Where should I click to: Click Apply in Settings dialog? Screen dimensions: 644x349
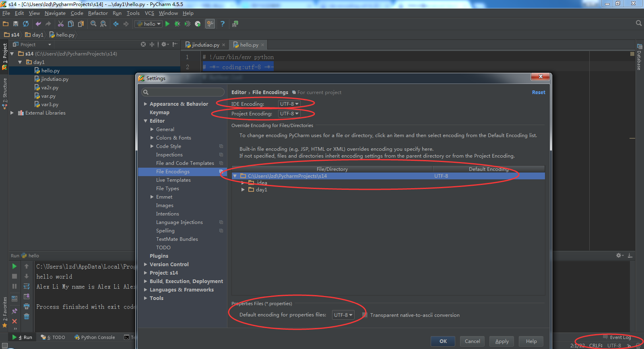tap(502, 341)
